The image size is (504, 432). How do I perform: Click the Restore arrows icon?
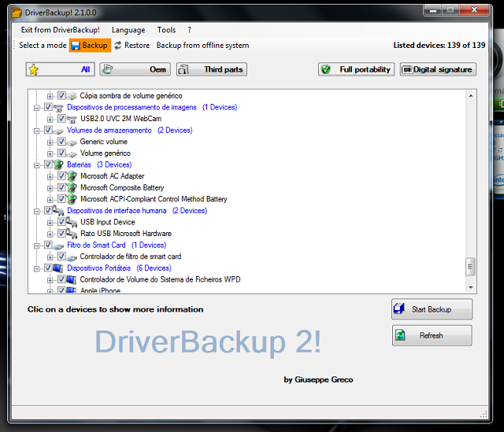coord(118,46)
